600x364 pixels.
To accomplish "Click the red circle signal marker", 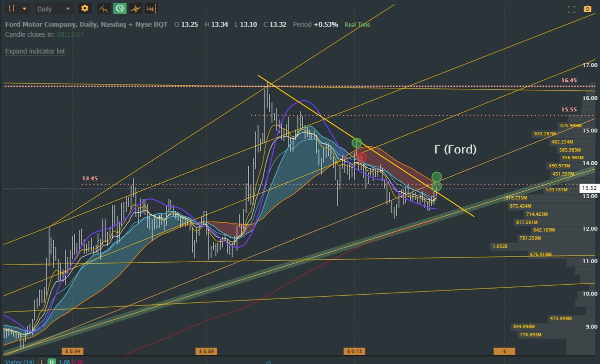I will pyautogui.click(x=361, y=157).
